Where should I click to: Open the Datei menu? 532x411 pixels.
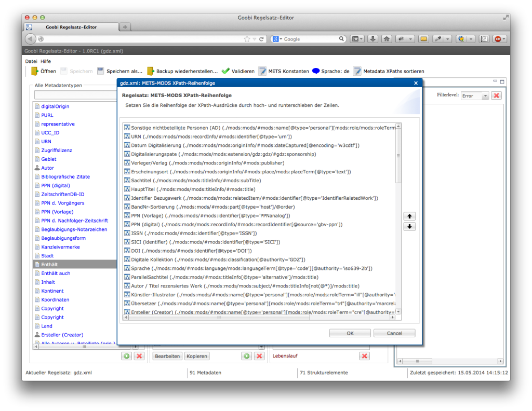(31, 61)
